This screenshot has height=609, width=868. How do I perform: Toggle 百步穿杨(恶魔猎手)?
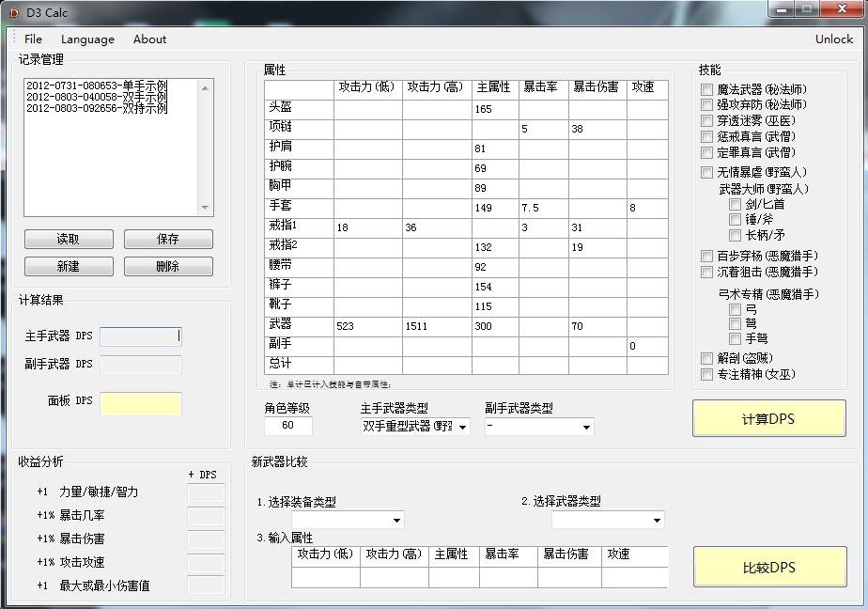[706, 255]
